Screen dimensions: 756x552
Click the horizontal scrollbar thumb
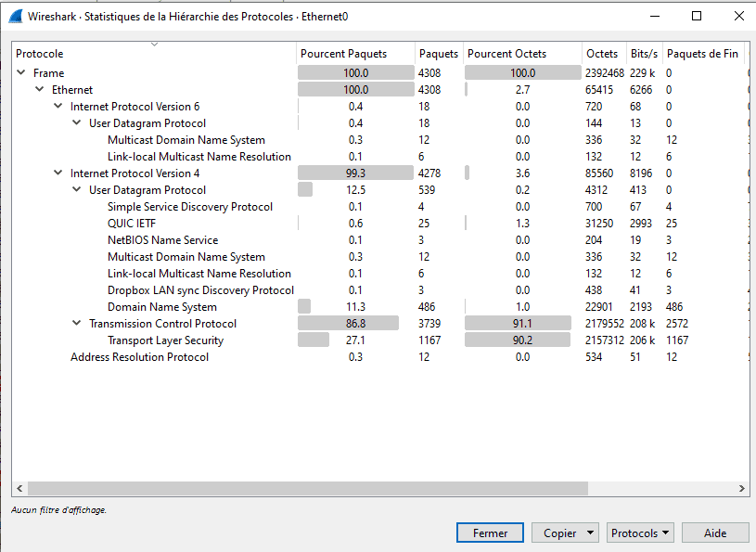(x=308, y=488)
